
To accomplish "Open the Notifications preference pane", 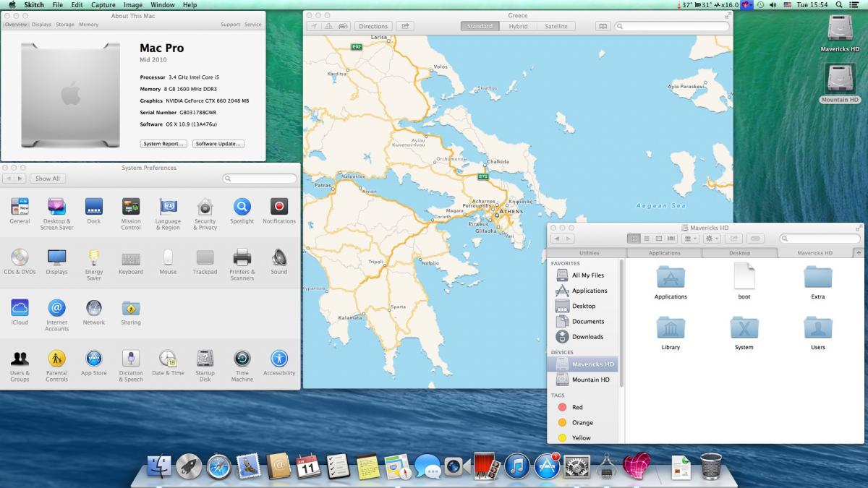I will click(279, 210).
